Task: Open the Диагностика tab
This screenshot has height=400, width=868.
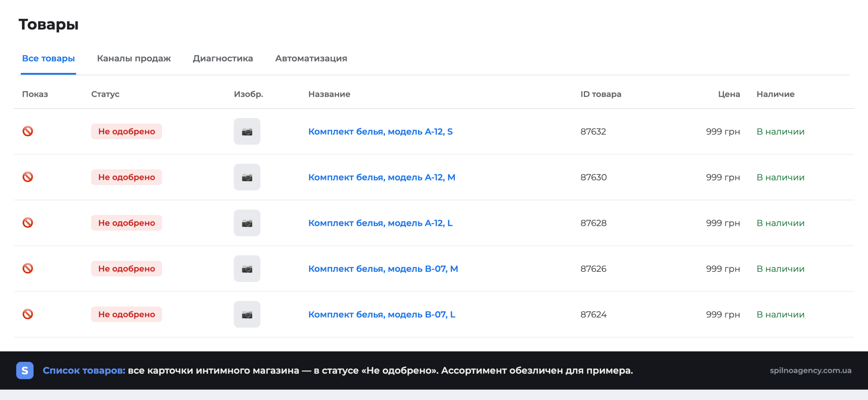Action: (223, 58)
